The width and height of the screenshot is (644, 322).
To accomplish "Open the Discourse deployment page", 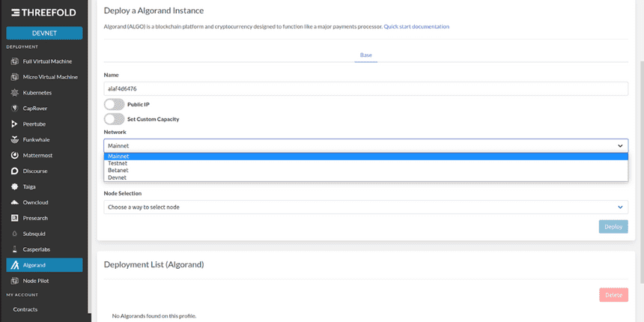I will pyautogui.click(x=44, y=171).
